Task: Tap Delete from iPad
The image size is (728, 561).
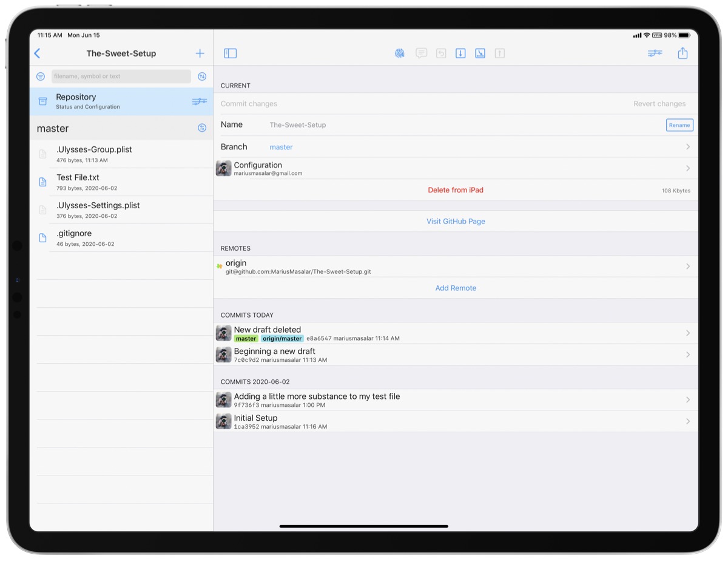Action: tap(456, 190)
